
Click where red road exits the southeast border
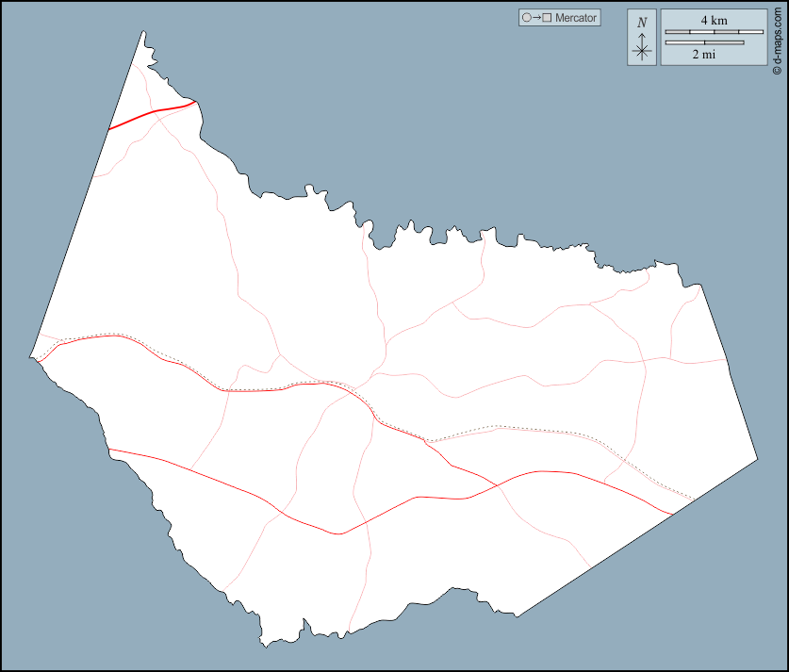[x=673, y=515]
